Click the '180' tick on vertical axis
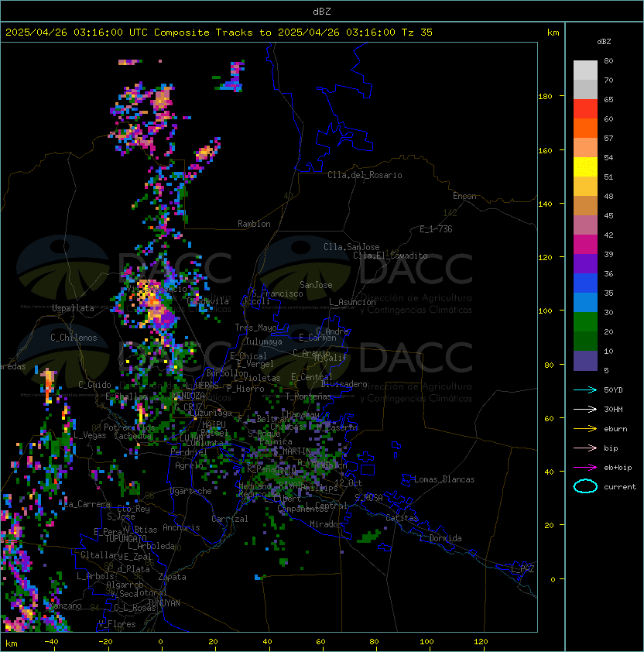 pos(545,97)
